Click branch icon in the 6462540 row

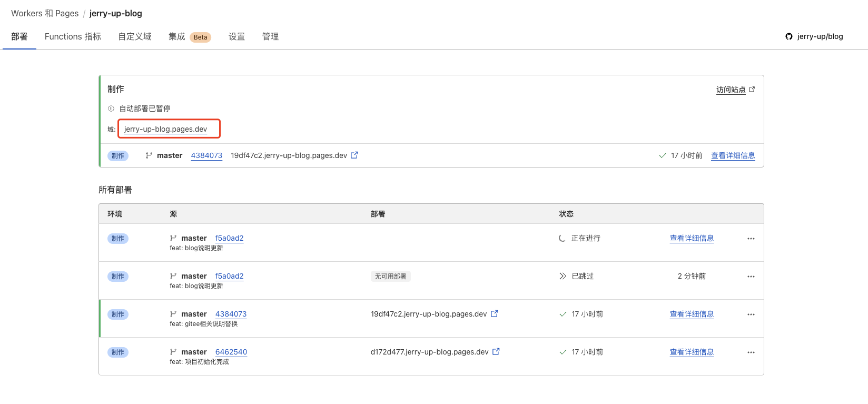[x=173, y=352]
